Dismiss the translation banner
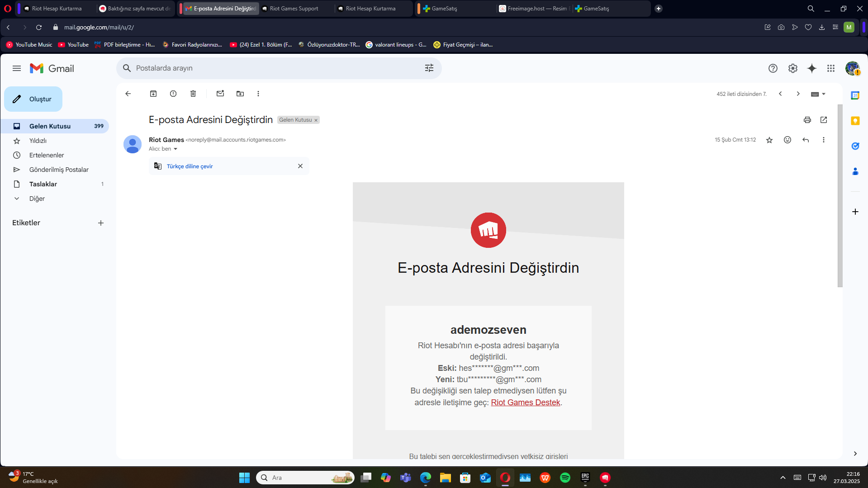Screen dimensions: 868x488 click(x=300, y=166)
